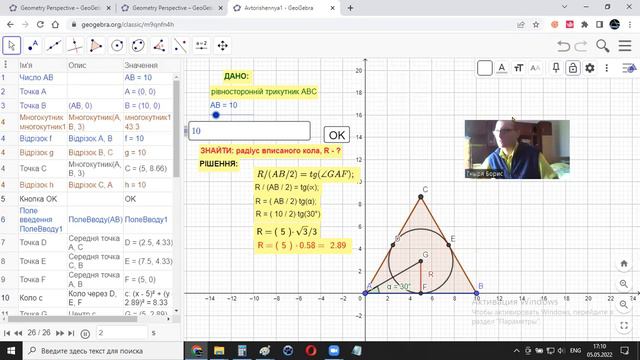
Task: Enter fullscreen graphics view
Action: coord(624,325)
